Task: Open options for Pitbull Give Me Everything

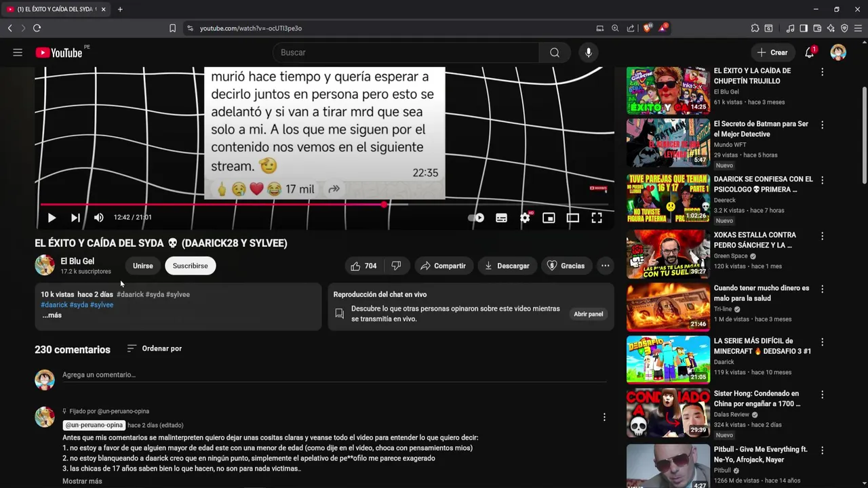Action: coord(822,451)
